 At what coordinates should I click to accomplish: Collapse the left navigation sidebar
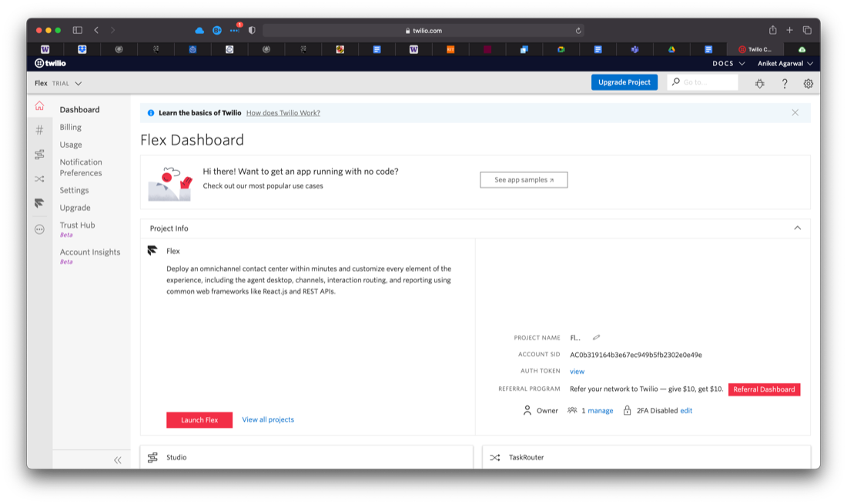117,459
